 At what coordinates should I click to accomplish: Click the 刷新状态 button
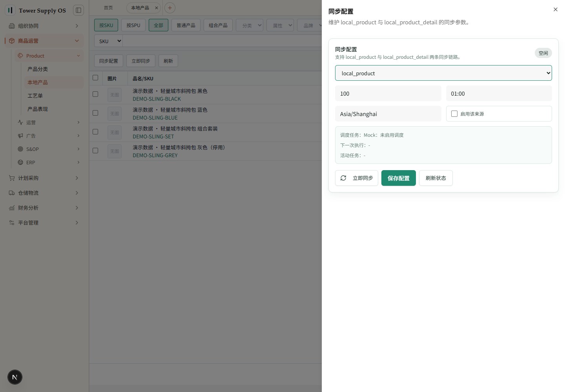point(436,178)
